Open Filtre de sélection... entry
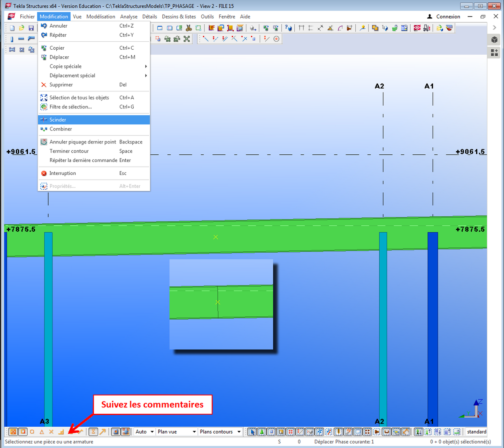This screenshot has width=504, height=448. (94, 107)
